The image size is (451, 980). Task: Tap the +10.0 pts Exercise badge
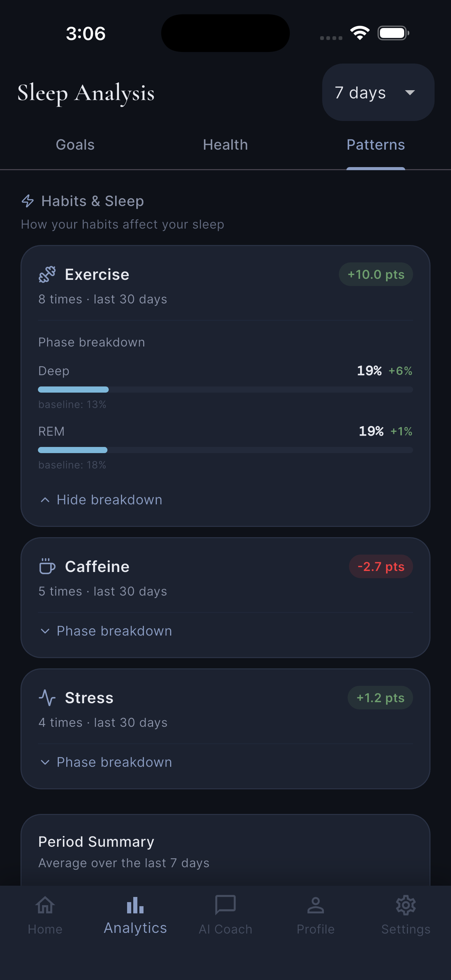pos(376,274)
